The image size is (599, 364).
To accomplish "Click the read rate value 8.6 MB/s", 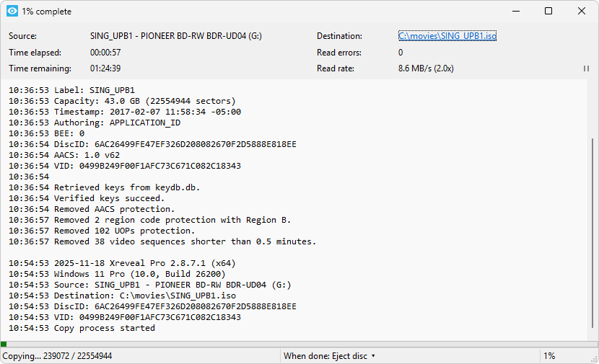I will point(426,69).
